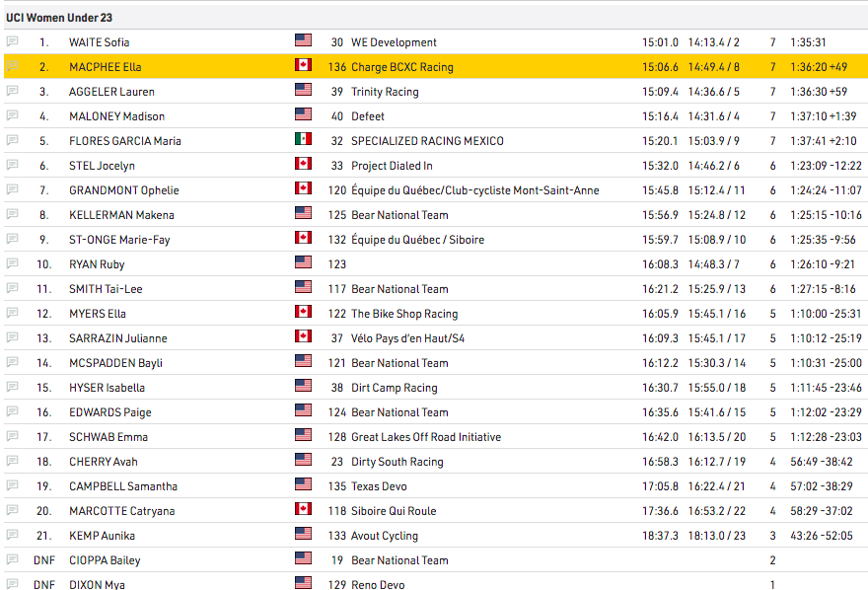868x590 pixels.
Task: Select lap time 15:32.0 in STEL row
Action: (x=660, y=166)
